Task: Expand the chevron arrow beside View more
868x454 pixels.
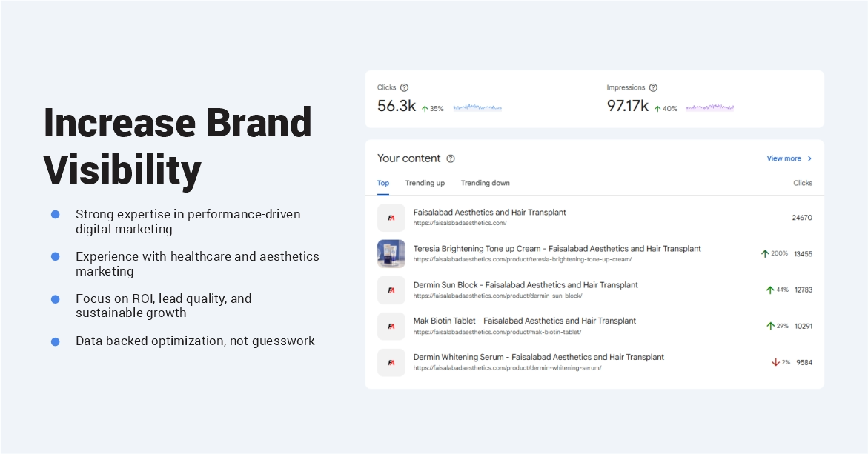Action: (x=809, y=158)
